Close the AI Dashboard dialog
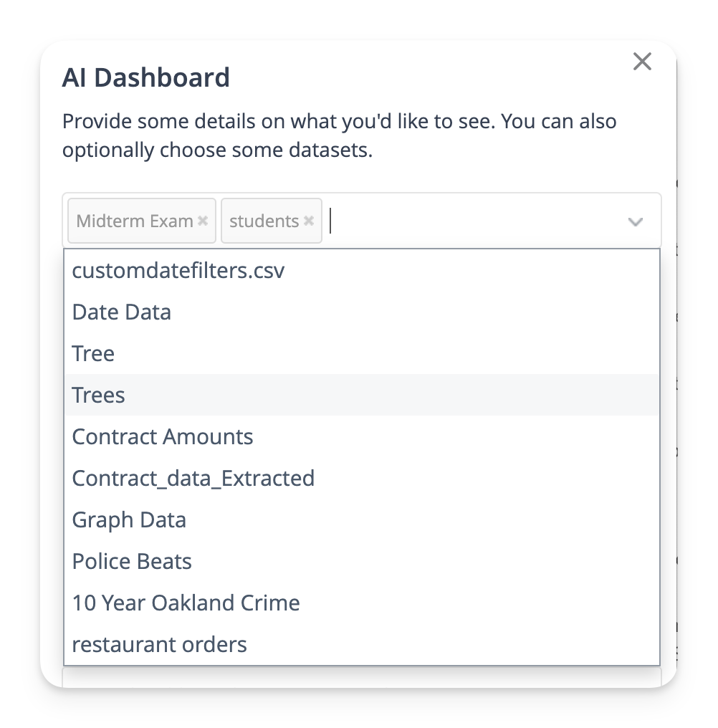This screenshot has height=728, width=718. click(642, 62)
